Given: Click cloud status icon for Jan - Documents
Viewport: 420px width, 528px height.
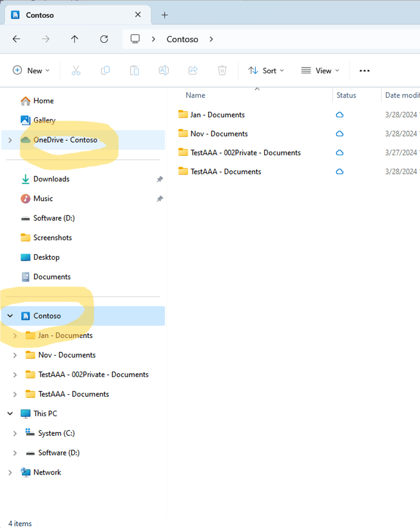Looking at the screenshot, I should click(340, 115).
